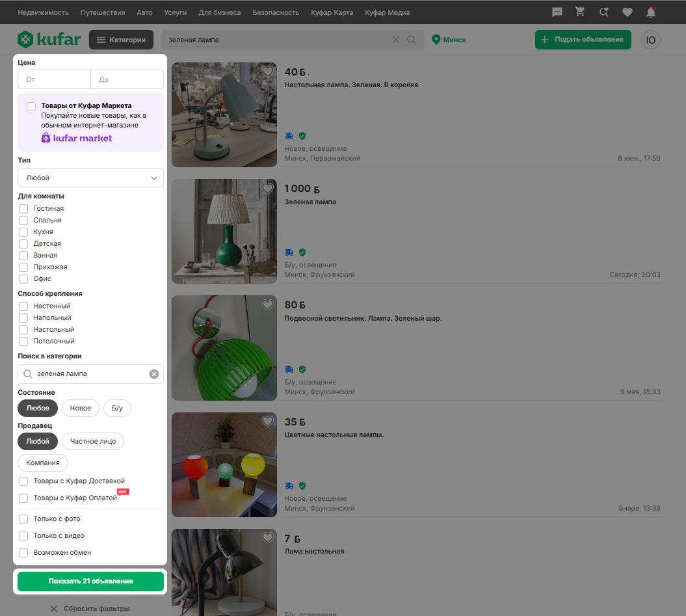Open Услуги in top menu
Screen dimensions: 686x616
[x=176, y=13]
